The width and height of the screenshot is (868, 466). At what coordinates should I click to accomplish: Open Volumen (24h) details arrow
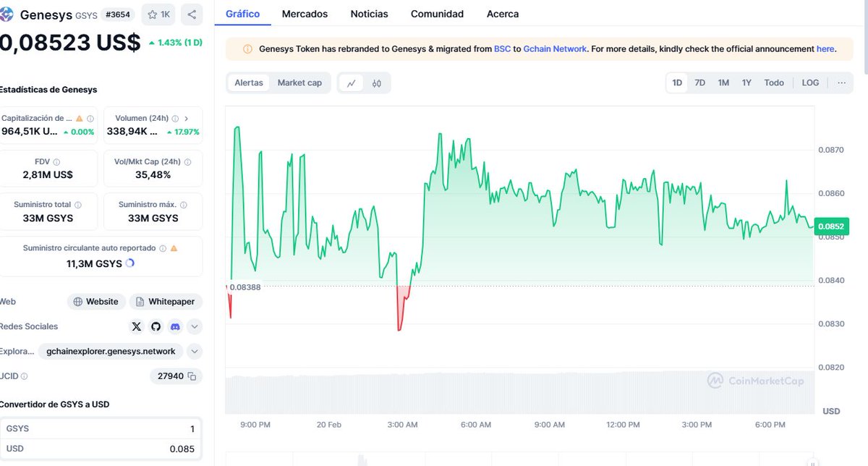pyautogui.click(x=187, y=119)
